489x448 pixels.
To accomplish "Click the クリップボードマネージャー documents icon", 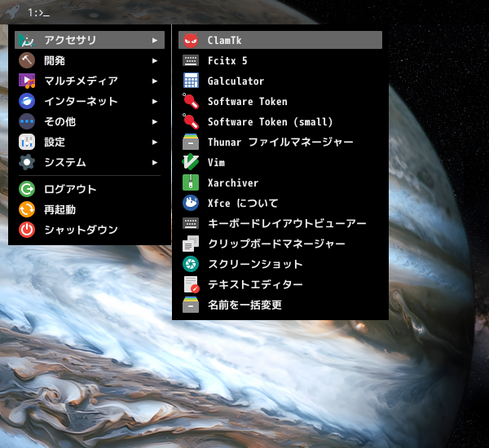I will (191, 244).
